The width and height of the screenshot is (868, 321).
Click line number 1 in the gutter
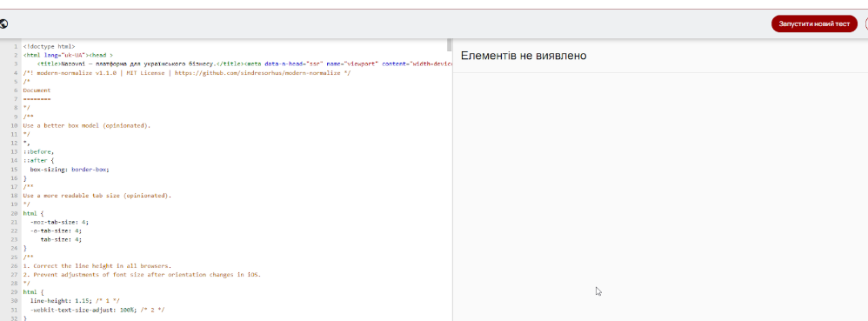coord(16,47)
